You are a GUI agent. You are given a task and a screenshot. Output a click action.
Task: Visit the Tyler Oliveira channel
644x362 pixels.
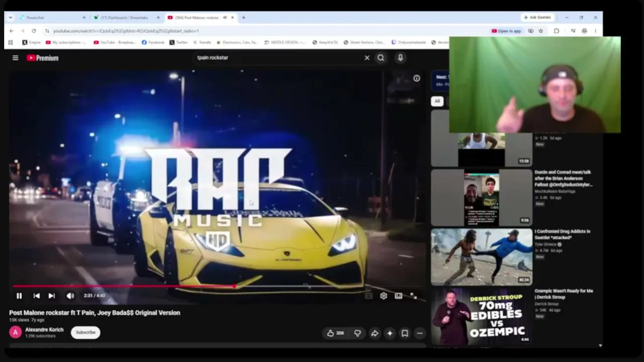(x=546, y=244)
